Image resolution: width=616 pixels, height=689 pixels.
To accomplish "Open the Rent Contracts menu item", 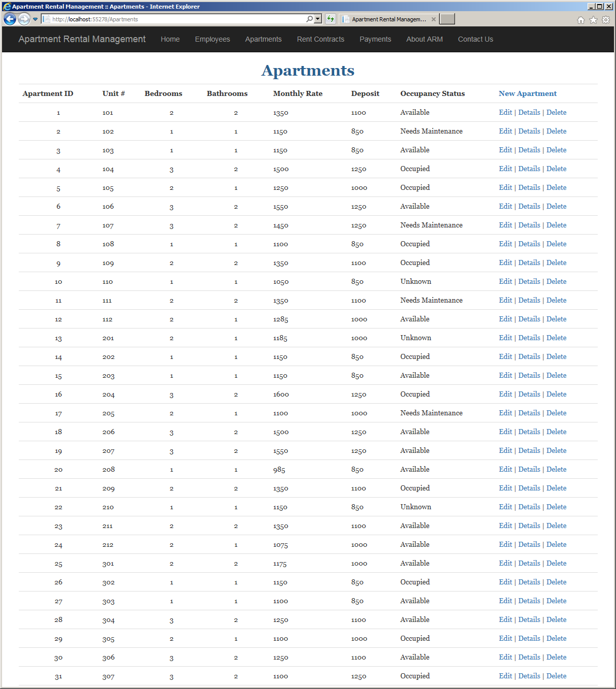I will coord(320,39).
